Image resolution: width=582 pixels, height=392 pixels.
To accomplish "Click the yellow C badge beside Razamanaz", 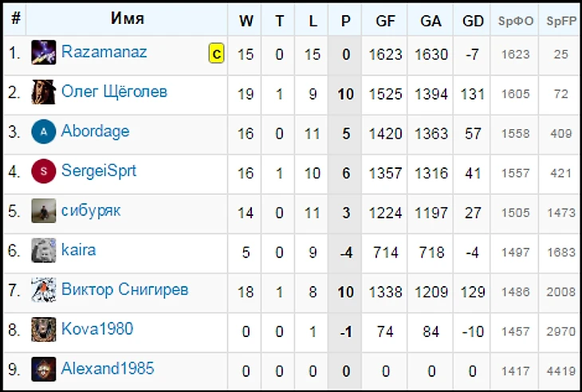I will click(x=216, y=54).
